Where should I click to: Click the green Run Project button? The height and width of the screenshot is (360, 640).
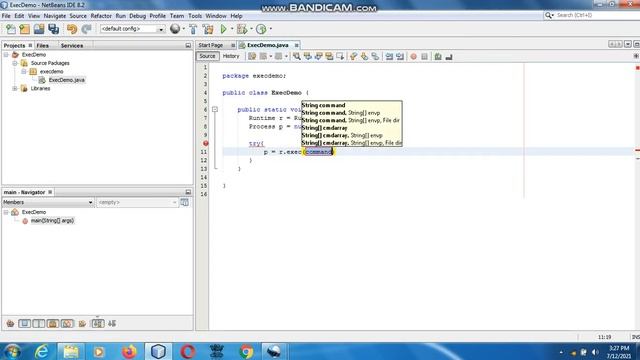click(x=223, y=29)
